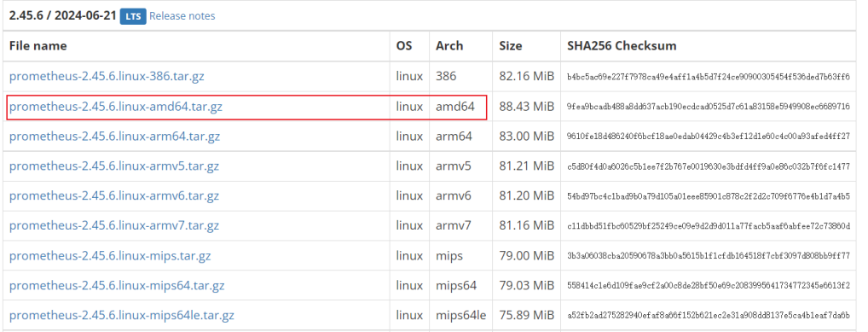Click the SHA256 checksum for amd64

pos(708,107)
